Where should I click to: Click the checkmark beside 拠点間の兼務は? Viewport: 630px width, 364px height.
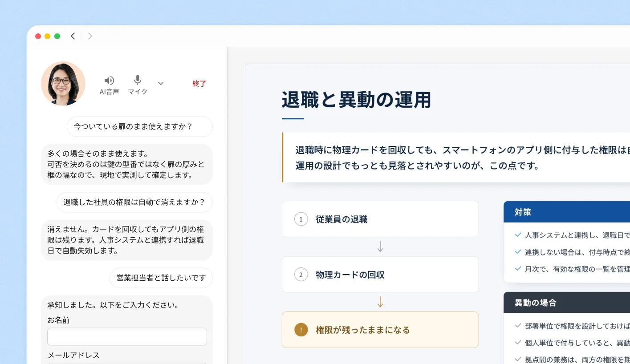[518, 359]
